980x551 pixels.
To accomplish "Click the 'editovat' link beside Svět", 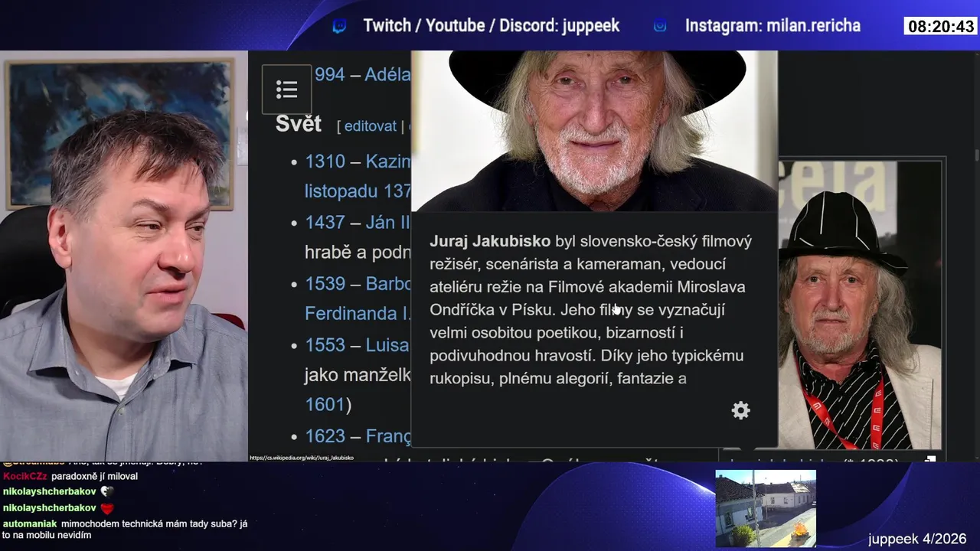I will pyautogui.click(x=371, y=126).
